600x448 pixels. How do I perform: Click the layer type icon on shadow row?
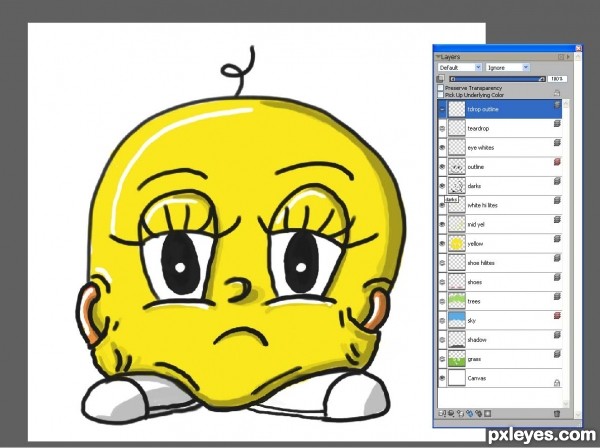557,335
